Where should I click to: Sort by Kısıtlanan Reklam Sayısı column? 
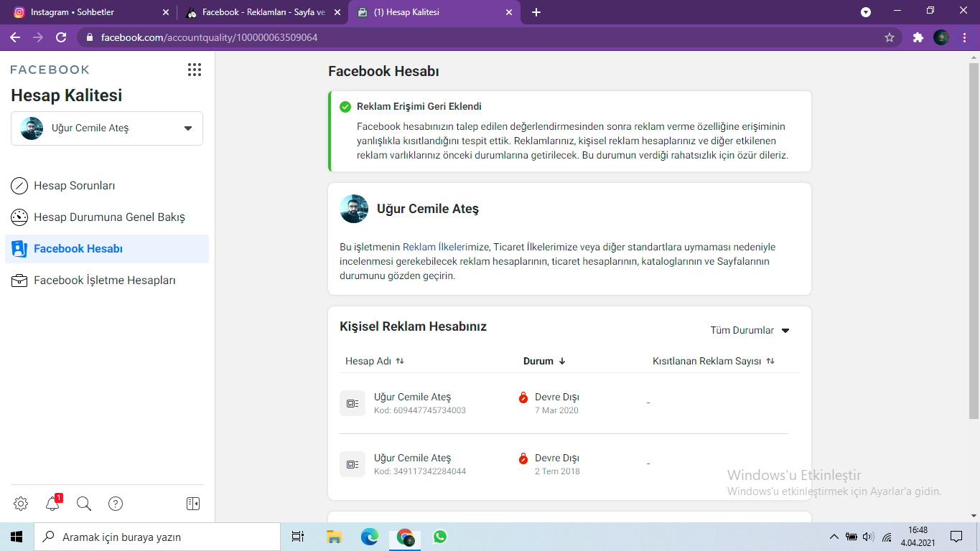pyautogui.click(x=714, y=362)
